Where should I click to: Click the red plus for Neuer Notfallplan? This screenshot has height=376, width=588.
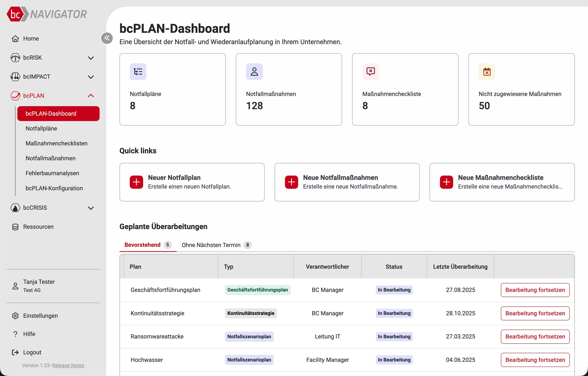[136, 182]
